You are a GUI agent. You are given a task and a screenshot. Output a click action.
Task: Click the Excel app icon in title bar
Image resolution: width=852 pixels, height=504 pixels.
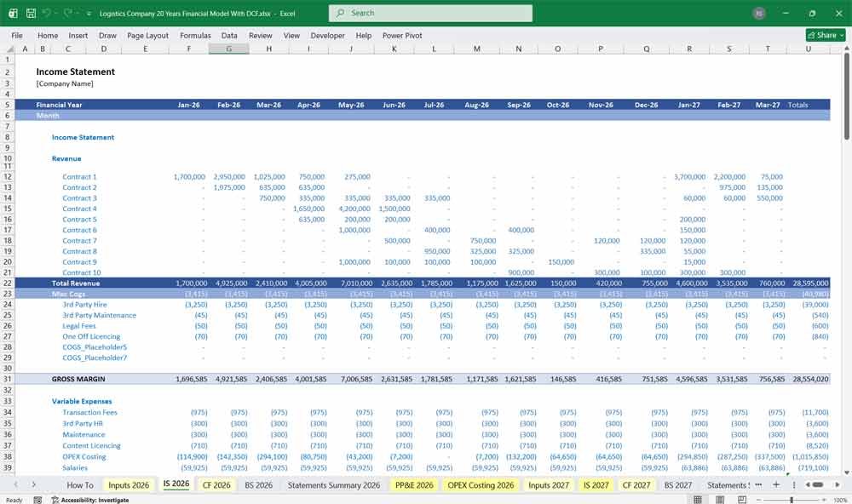[13, 13]
